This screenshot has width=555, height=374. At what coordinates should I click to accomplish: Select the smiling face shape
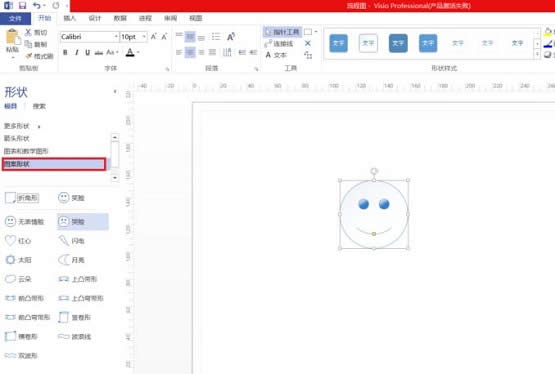[72, 198]
